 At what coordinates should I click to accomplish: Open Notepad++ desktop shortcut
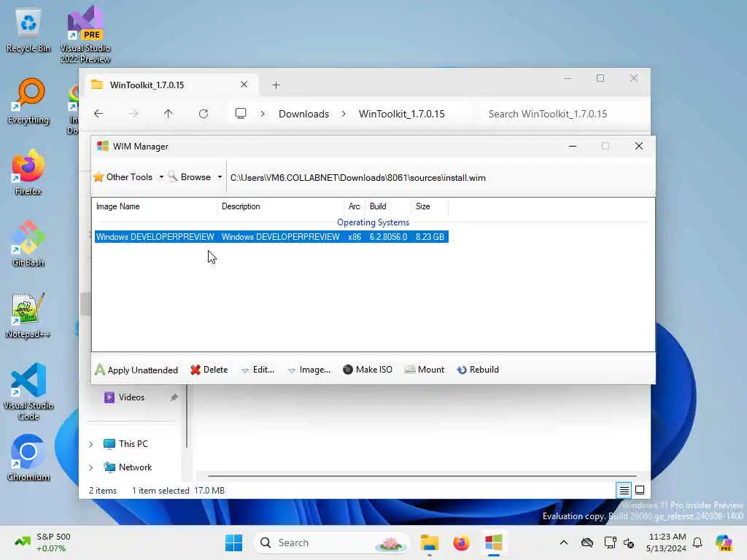point(28,316)
